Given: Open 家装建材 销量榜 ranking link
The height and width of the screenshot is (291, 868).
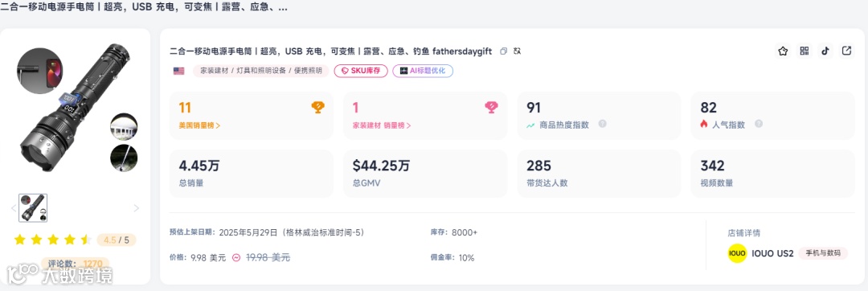Looking at the screenshot, I should coord(382,125).
